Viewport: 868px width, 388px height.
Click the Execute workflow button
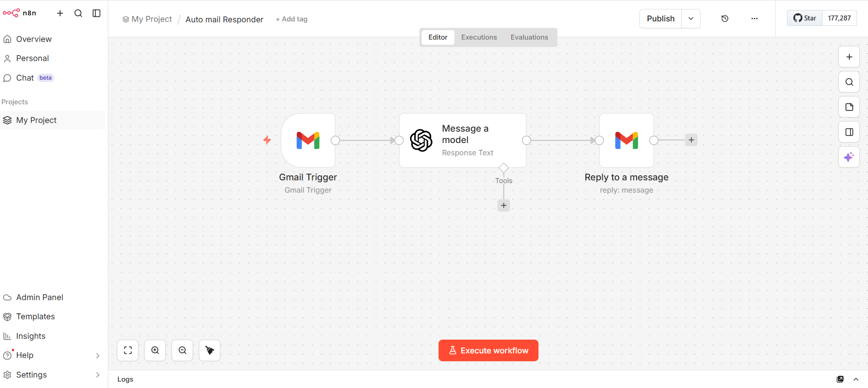click(488, 350)
